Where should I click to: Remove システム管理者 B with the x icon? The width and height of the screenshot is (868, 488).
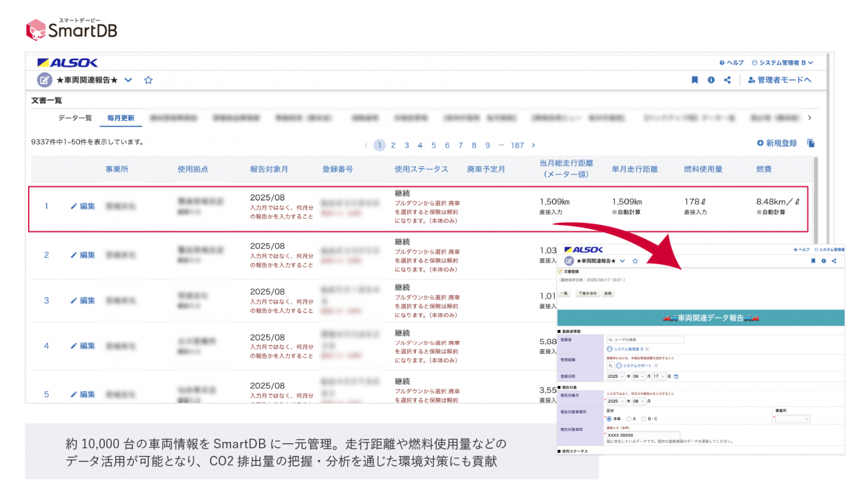click(x=647, y=349)
